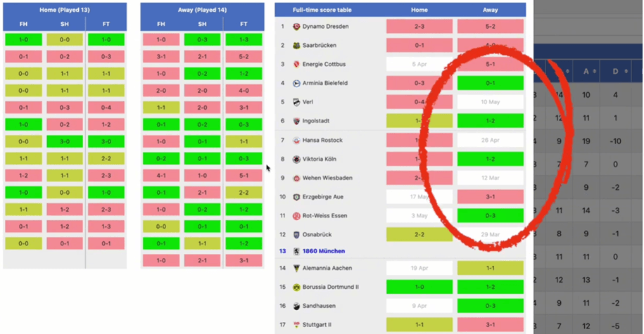
Task: Click the Full-time score table heading
Action: click(322, 10)
